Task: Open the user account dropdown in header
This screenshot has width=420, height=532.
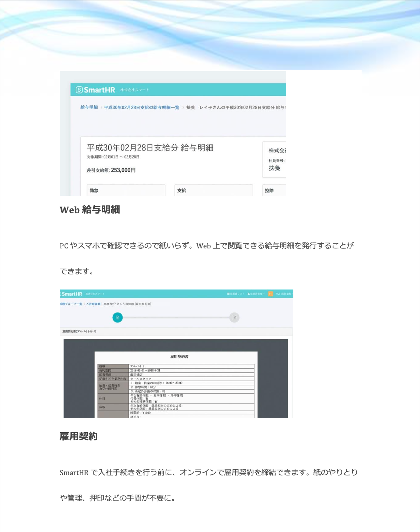Action: [x=285, y=294]
